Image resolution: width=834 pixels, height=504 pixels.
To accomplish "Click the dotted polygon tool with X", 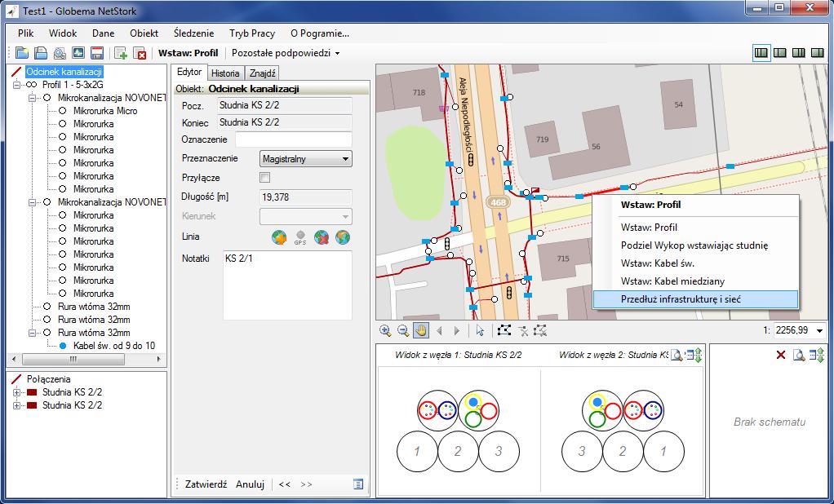I will click(x=540, y=330).
